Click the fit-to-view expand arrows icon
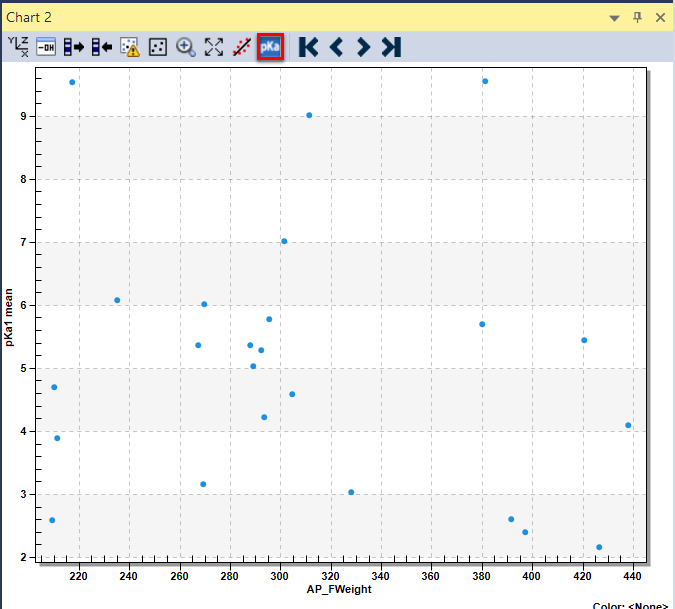Viewport: 675px width, 609px height. [x=214, y=46]
